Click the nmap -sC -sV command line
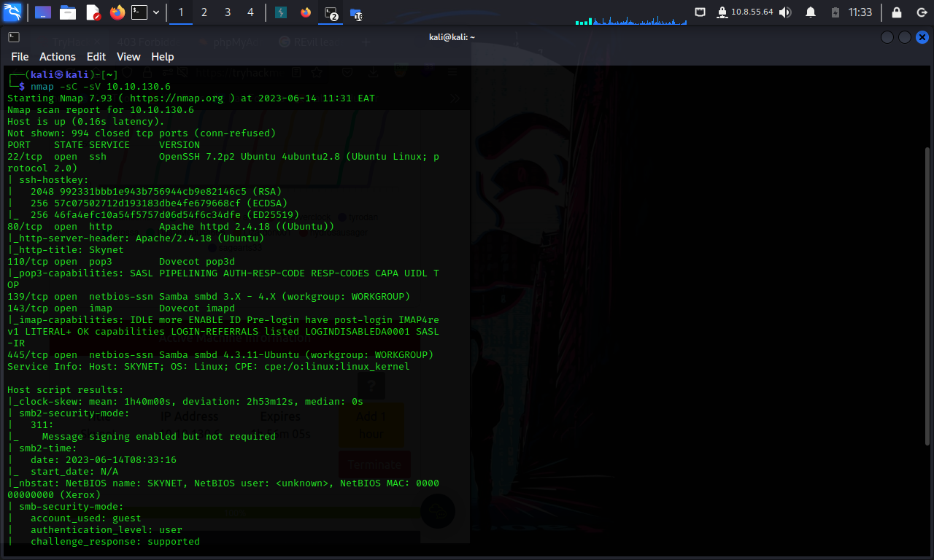The width and height of the screenshot is (934, 560). pos(101,87)
